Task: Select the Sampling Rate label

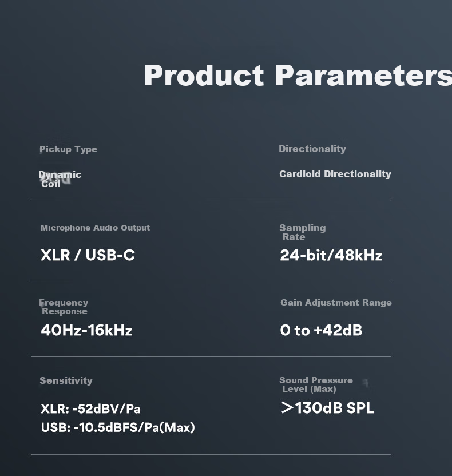Action: click(303, 232)
